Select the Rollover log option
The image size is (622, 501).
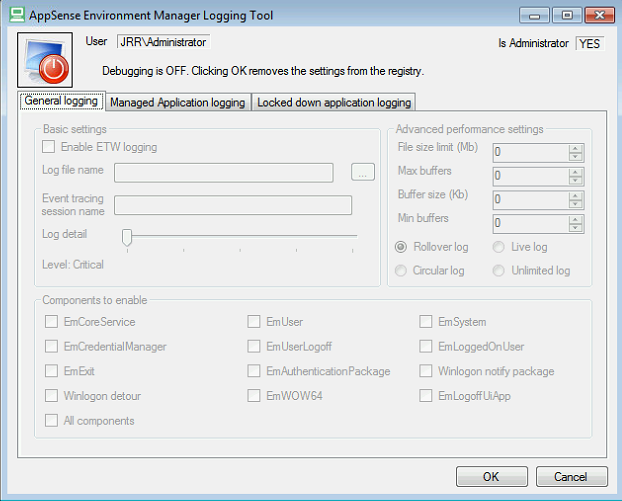click(401, 247)
